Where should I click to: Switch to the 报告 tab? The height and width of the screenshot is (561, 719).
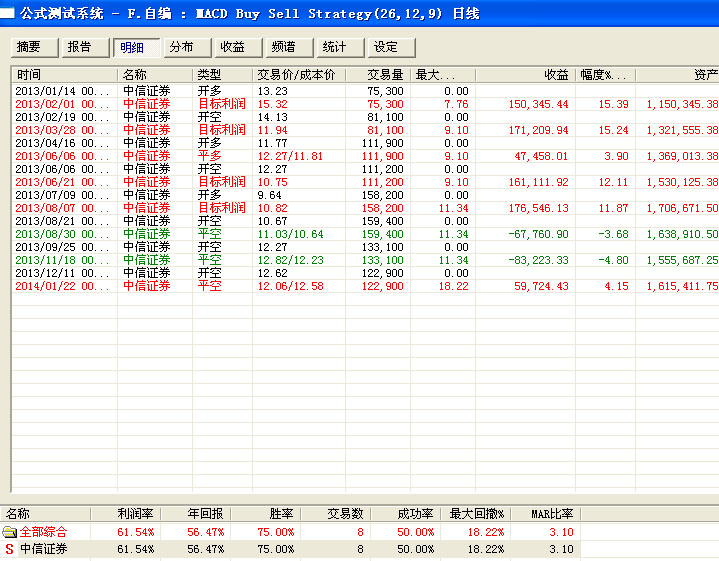pyautogui.click(x=85, y=47)
